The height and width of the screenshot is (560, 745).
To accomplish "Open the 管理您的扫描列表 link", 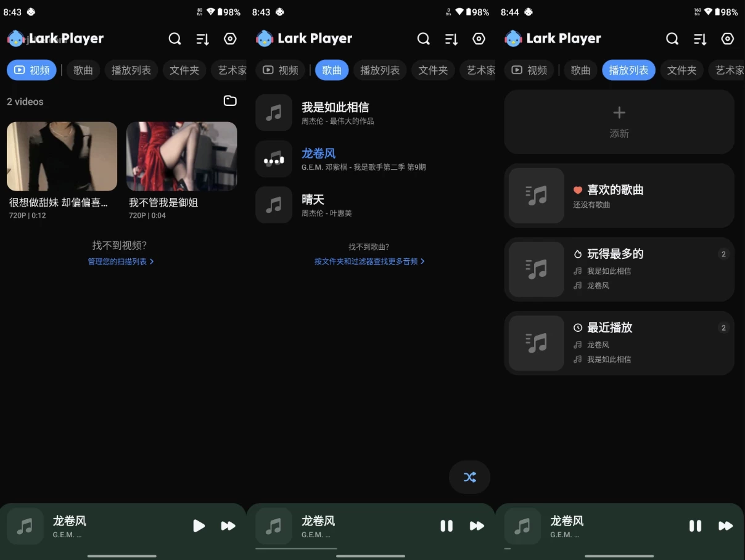I will [x=117, y=261].
